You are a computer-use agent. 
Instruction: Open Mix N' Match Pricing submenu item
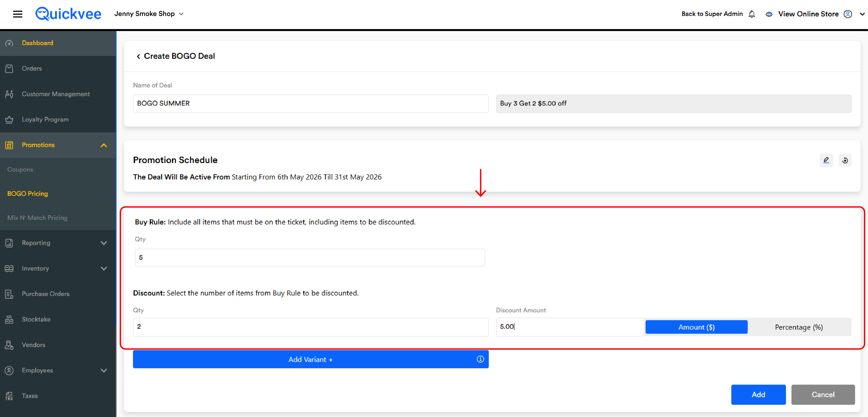click(x=37, y=218)
